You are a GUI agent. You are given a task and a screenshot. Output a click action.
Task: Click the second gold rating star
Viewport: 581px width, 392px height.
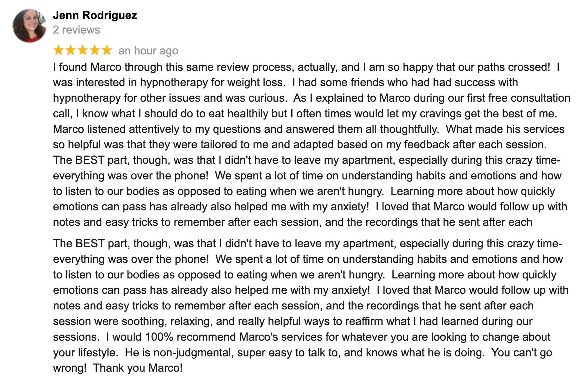[x=71, y=50]
